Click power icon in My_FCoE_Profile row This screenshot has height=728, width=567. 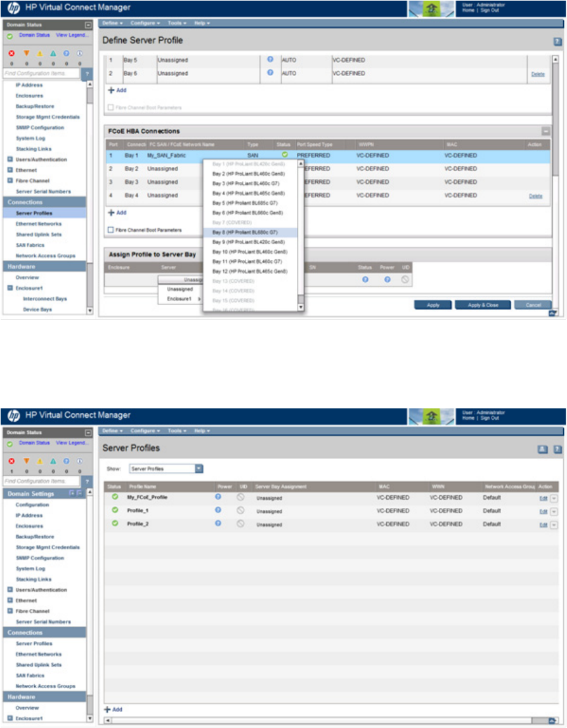[x=218, y=497]
